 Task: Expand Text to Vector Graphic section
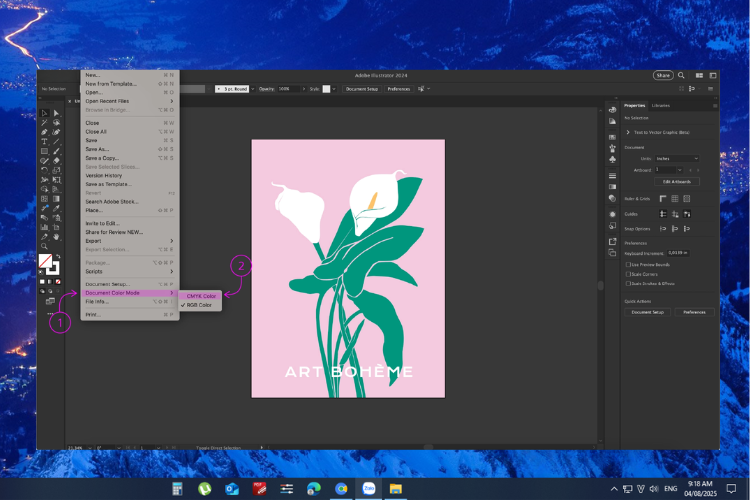tap(628, 133)
